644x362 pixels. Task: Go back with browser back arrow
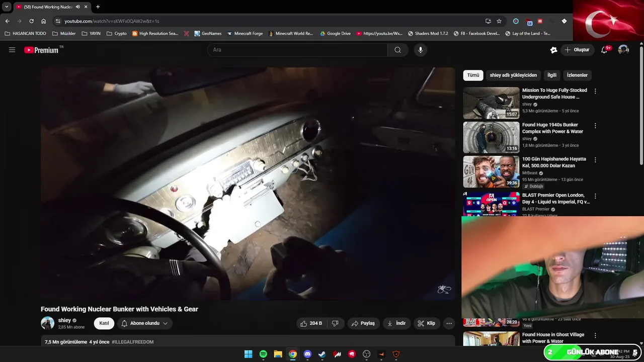pyautogui.click(x=7, y=21)
